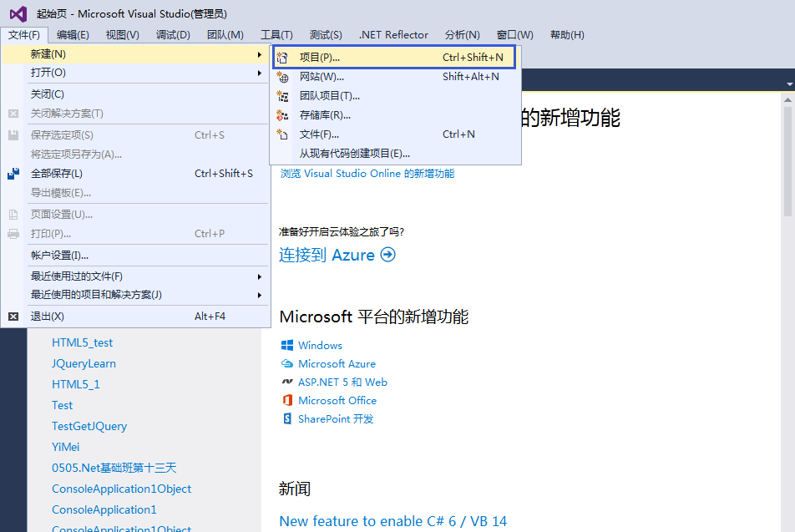
Task: Open the 文件(F) menu
Action: click(x=24, y=35)
